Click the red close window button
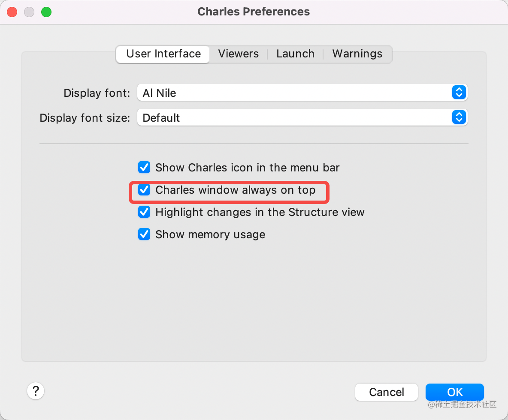The width and height of the screenshot is (508, 420). [12, 12]
